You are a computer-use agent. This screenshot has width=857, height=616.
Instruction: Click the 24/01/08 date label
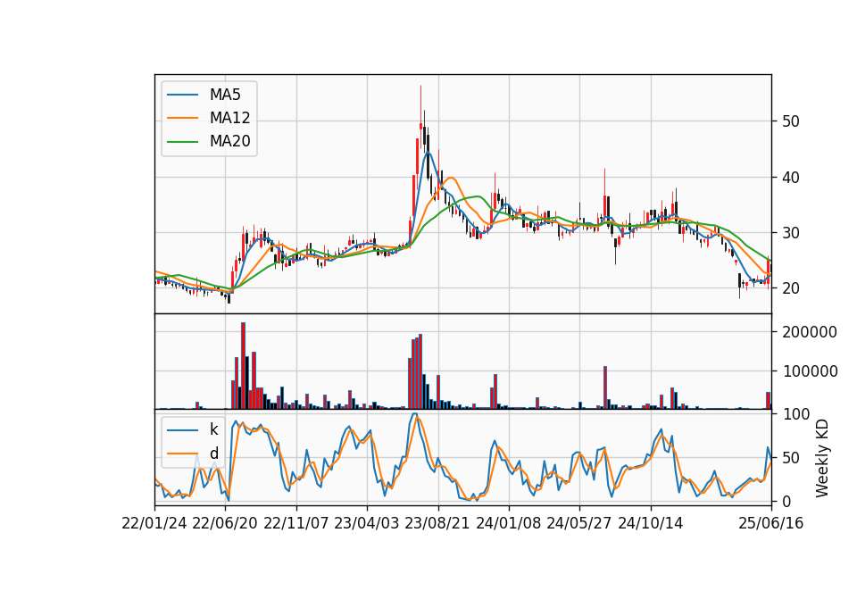pos(509,524)
